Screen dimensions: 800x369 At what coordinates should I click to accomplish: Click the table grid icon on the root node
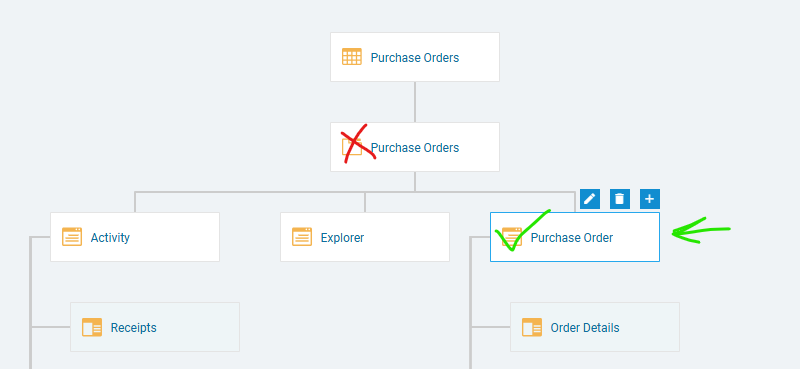click(352, 57)
